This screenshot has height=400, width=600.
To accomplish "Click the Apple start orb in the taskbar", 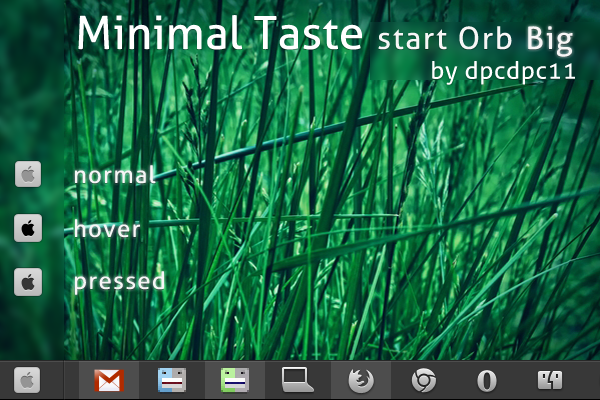I will click(x=27, y=380).
